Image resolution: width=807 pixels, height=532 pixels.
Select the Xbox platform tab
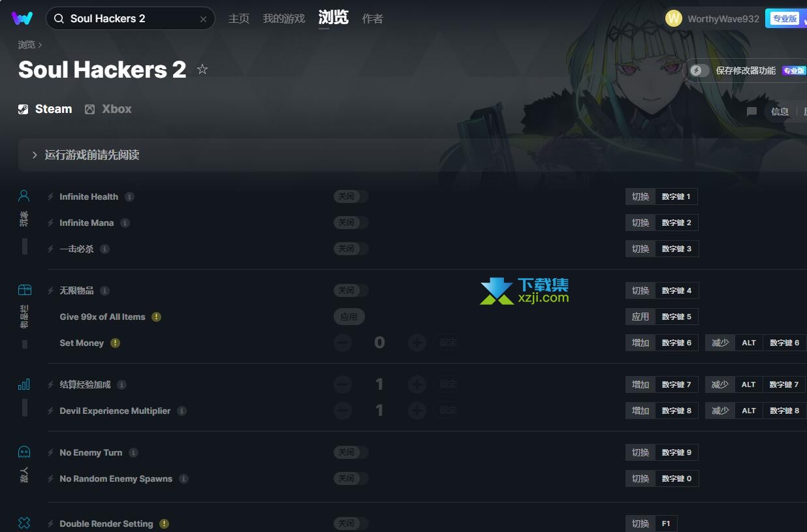[x=108, y=109]
